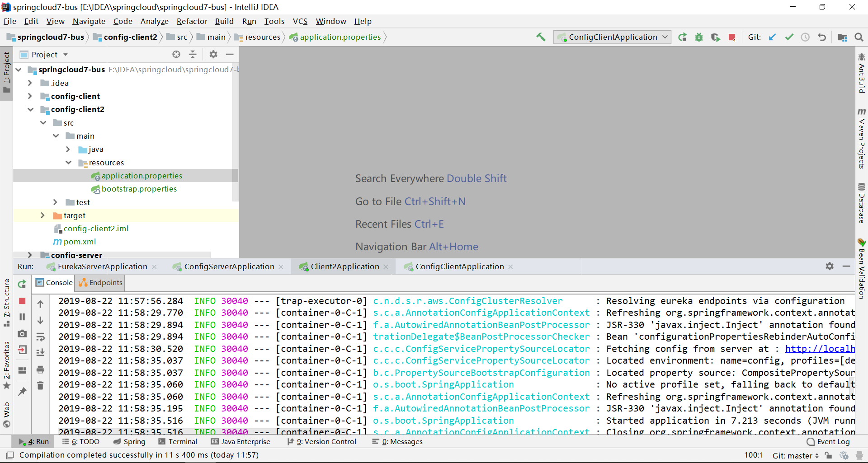Image resolution: width=868 pixels, height=463 pixels.
Task: Open the Refactor menu
Action: (x=192, y=21)
